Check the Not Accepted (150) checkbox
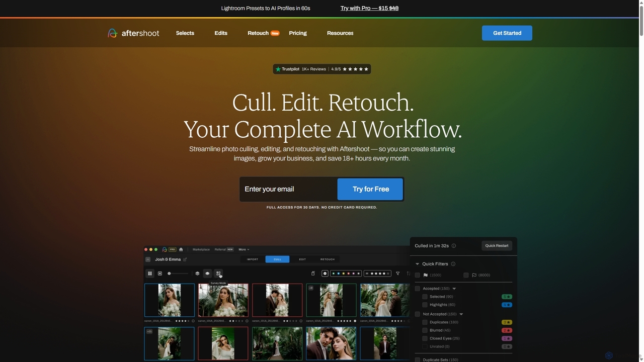The height and width of the screenshot is (362, 644). click(x=418, y=314)
